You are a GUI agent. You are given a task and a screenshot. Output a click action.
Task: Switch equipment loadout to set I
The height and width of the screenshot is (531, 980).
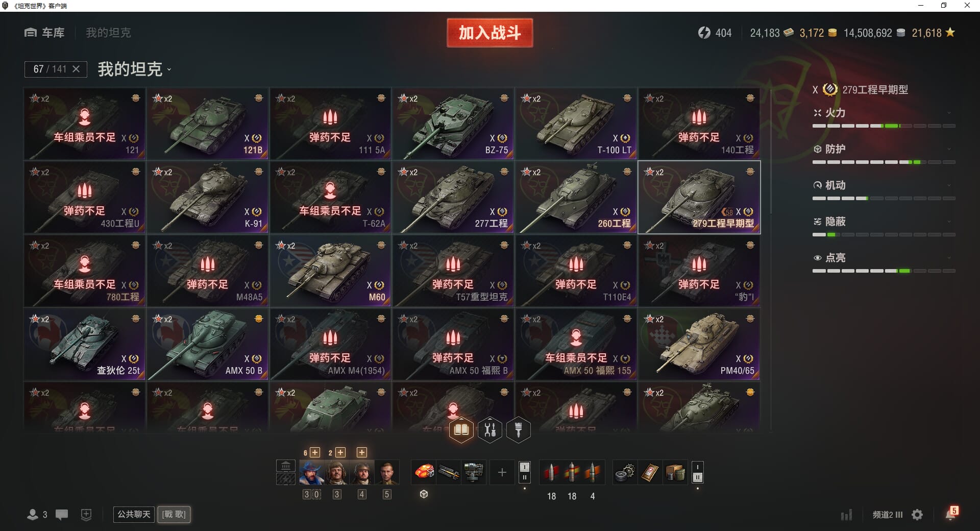pyautogui.click(x=524, y=467)
